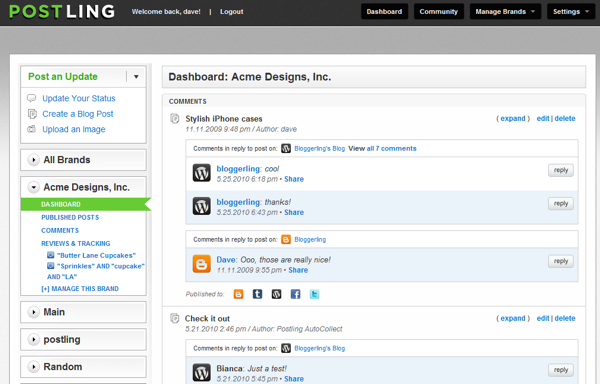Click WordPress icon next to Bloggerling's Blog under Stylish iPhone cases
600x384 pixels.
286,148
